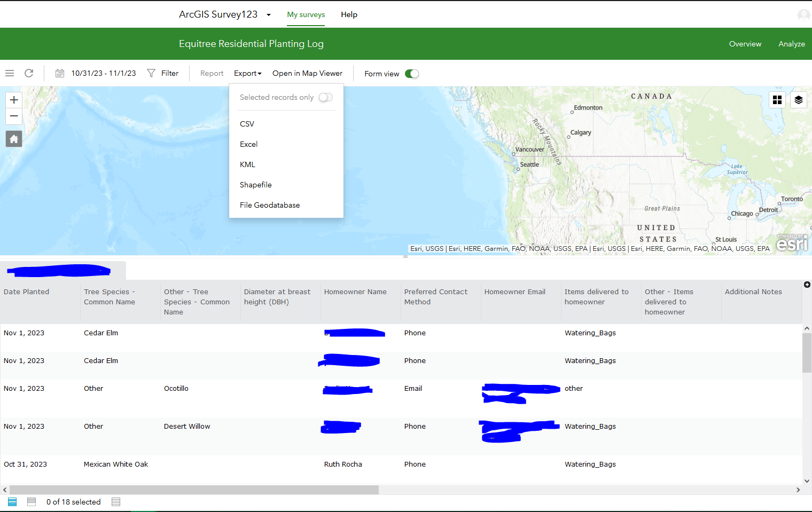Open in Map Viewer
The width and height of the screenshot is (812, 512).
307,73
